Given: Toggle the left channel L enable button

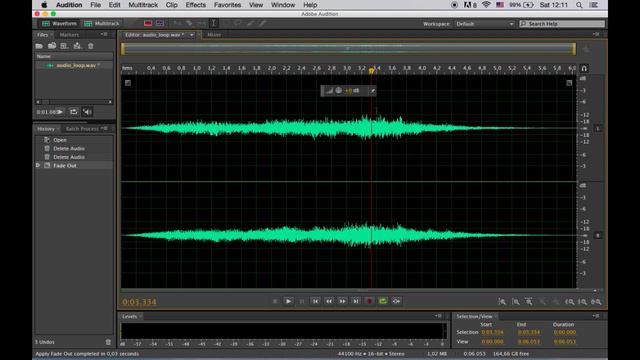Looking at the screenshot, I should [598, 129].
